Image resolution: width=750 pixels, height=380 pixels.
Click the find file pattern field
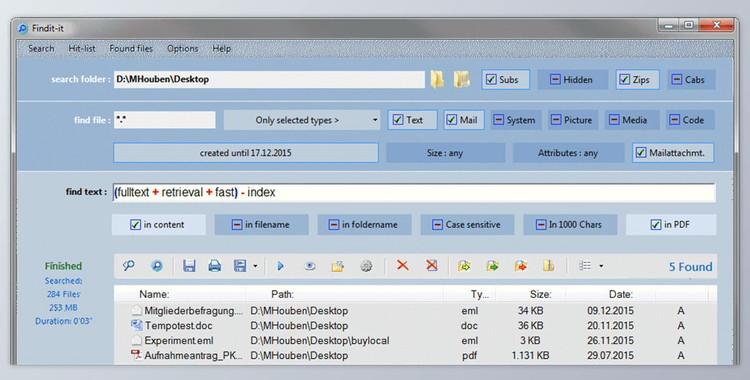(165, 120)
